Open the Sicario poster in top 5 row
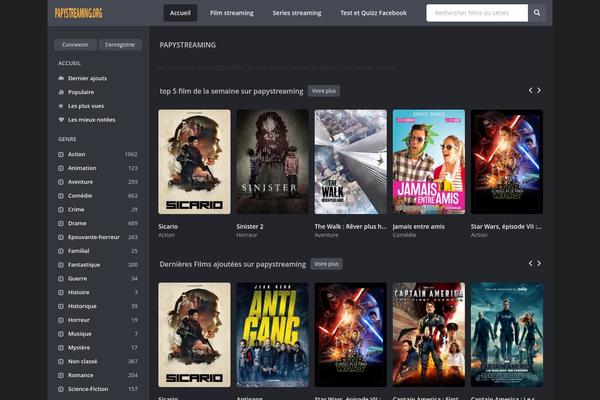 (x=194, y=162)
